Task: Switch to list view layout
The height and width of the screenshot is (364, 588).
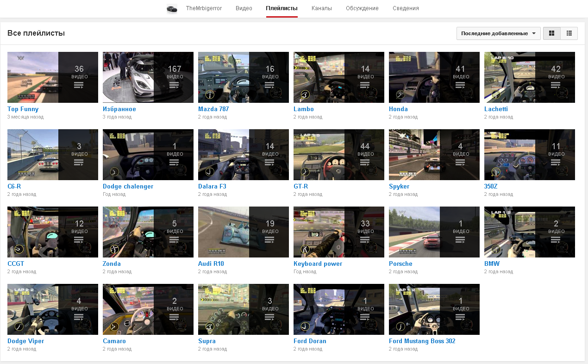Action: point(569,33)
